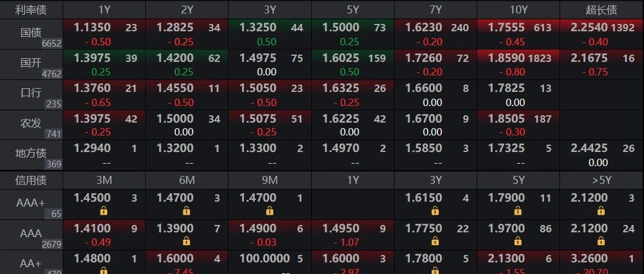This screenshot has height=274, width=644.
Task: Click the lock icon in AAA 5Y cell
Action: point(518,242)
